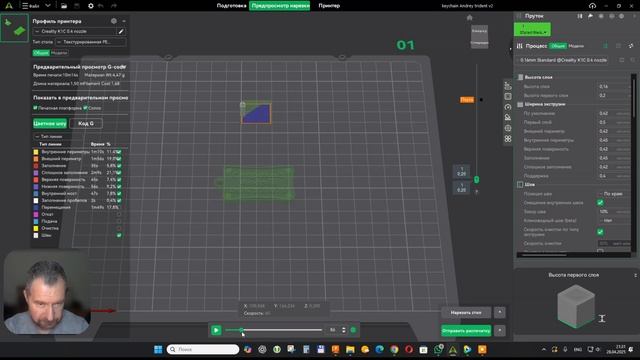Screen dimensions: 640x360
Task: Toggle Верхняя поверхность visibility checkbox
Action: pos(119,180)
